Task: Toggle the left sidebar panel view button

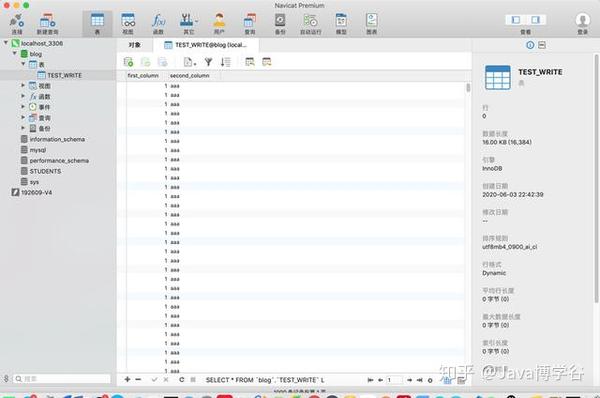Action: click(515, 20)
